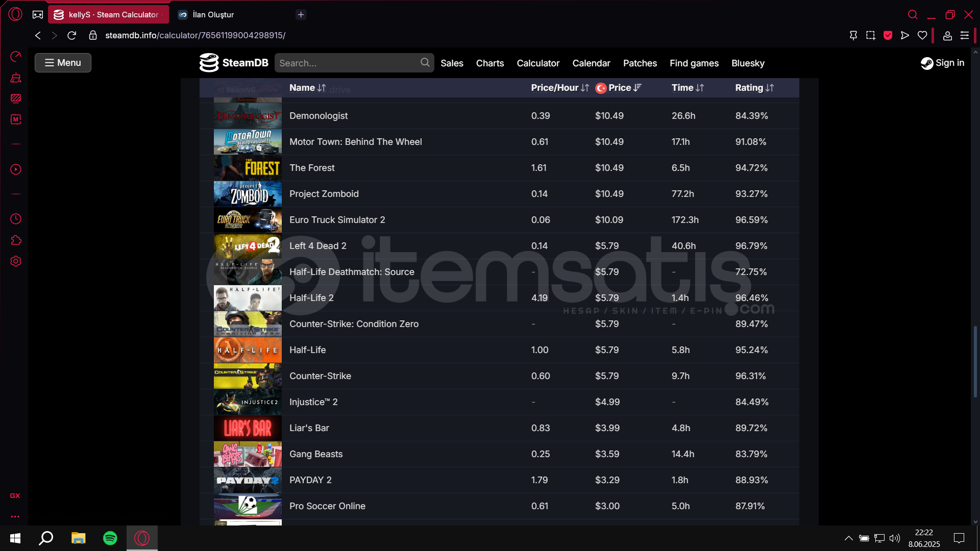This screenshot has height=551, width=980.
Task: Show hidden system tray icons
Action: tap(848, 538)
